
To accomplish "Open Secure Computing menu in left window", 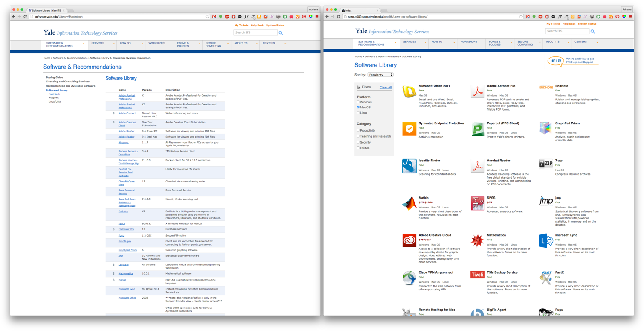I will click(213, 44).
